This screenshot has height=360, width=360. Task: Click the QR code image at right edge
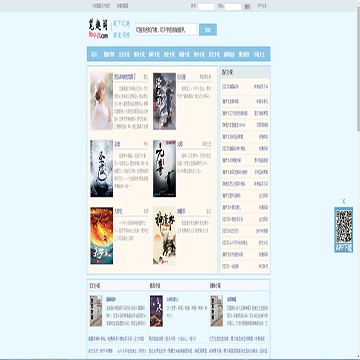pos(344,226)
